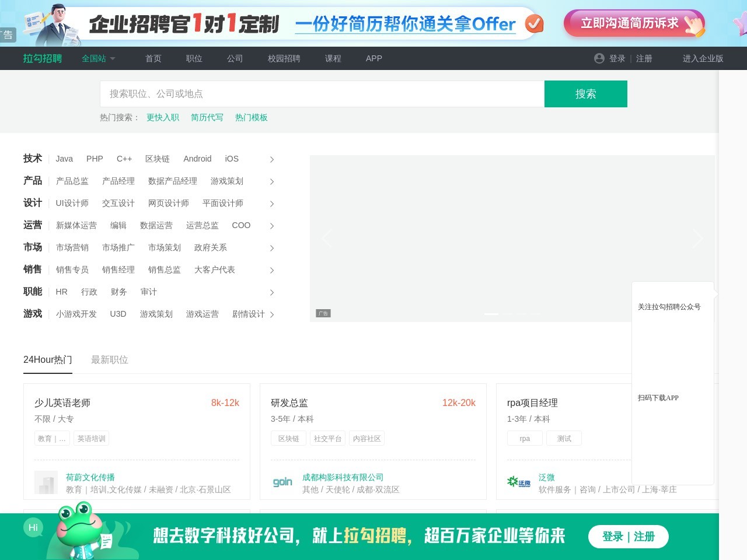
Task: Expand the 运营 category row arrow
Action: tap(271, 226)
